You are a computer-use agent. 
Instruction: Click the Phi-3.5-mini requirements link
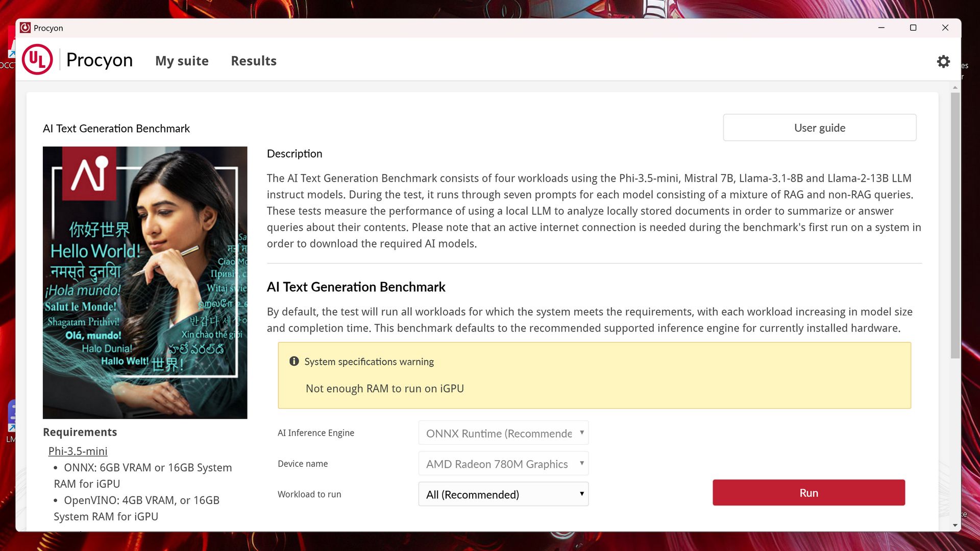78,451
